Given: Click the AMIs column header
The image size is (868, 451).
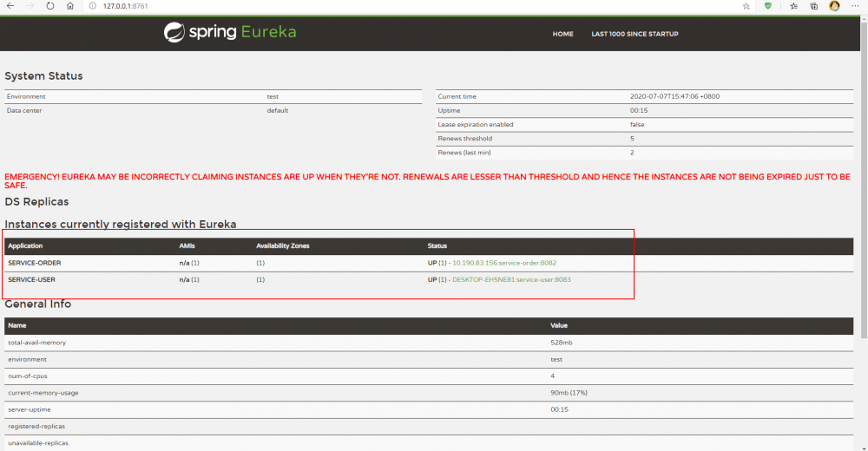Looking at the screenshot, I should click(187, 245).
